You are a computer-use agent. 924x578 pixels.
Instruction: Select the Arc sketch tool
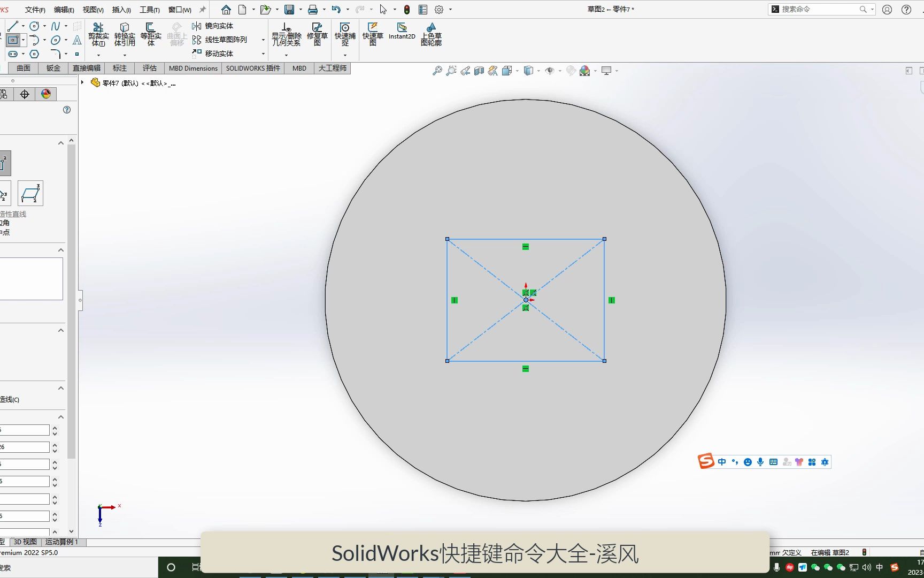pos(35,40)
